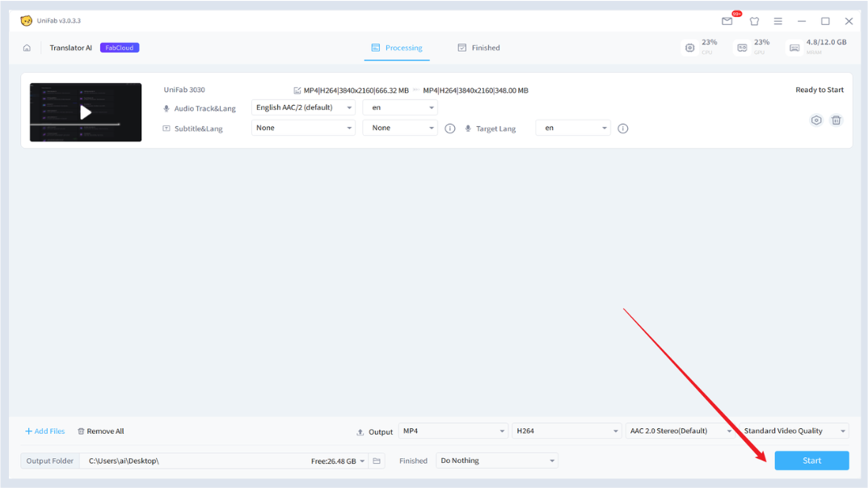Play the video thumbnail preview
The width and height of the screenshot is (868, 488).
click(86, 112)
